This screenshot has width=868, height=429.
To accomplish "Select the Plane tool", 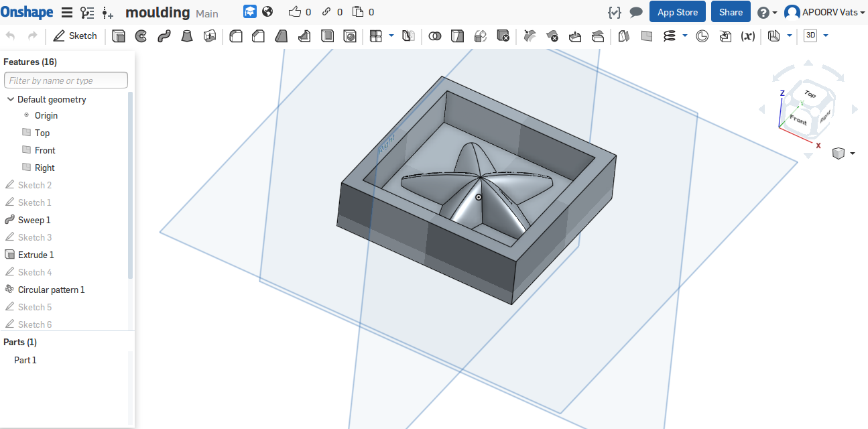I will click(647, 36).
